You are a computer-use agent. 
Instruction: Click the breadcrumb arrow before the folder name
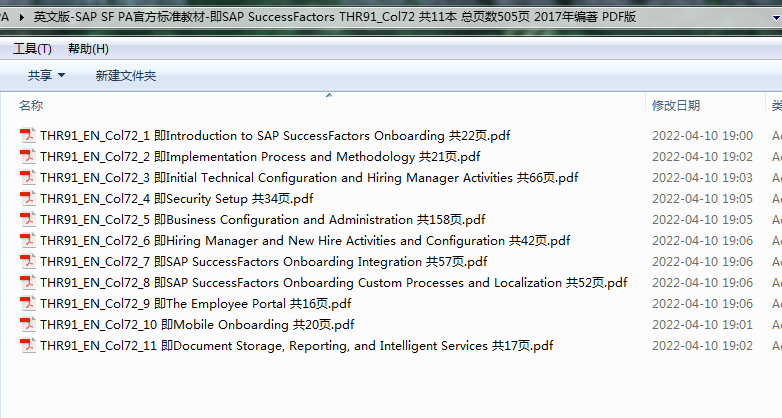click(21, 17)
